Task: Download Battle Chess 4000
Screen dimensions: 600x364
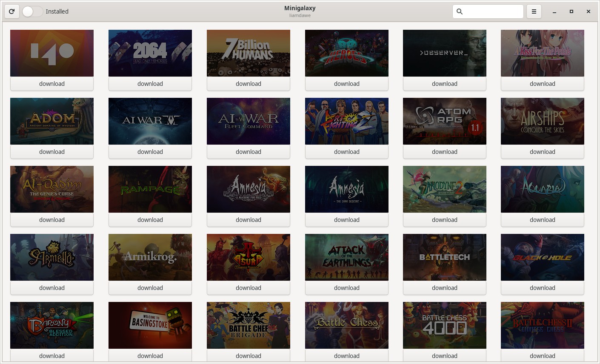Action: click(x=445, y=355)
